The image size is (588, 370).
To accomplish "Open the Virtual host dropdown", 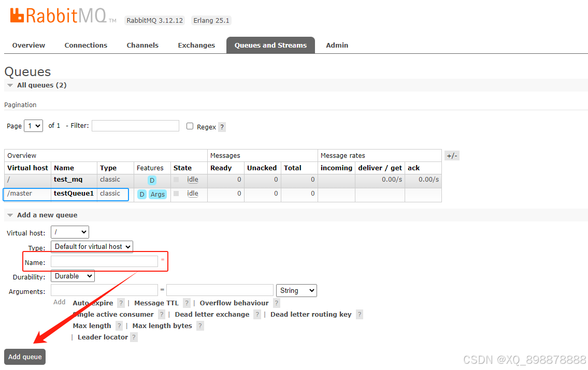I will [70, 232].
